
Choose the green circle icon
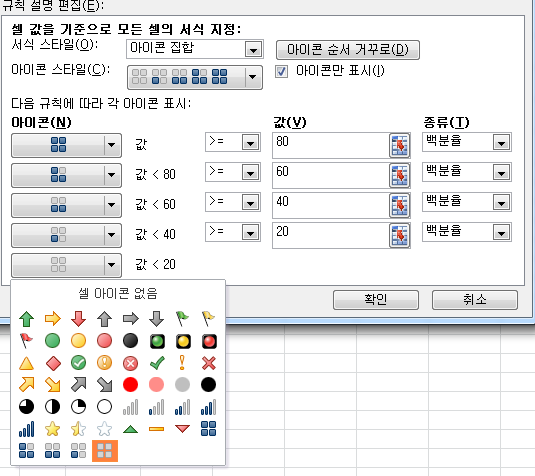[x=53, y=341]
